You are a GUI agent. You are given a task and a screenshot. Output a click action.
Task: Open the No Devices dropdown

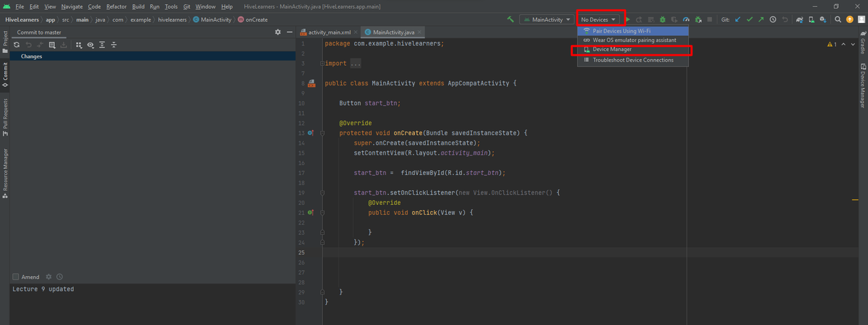599,20
